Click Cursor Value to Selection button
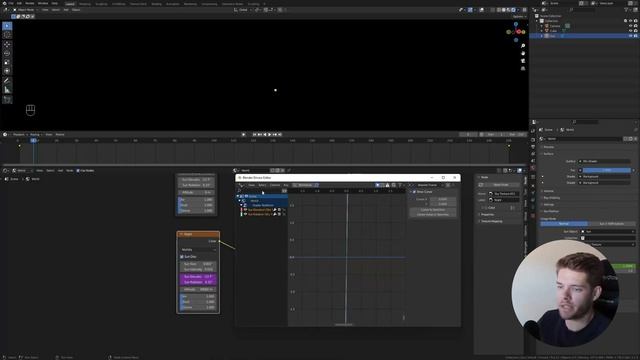640x360 pixels. [x=433, y=215]
